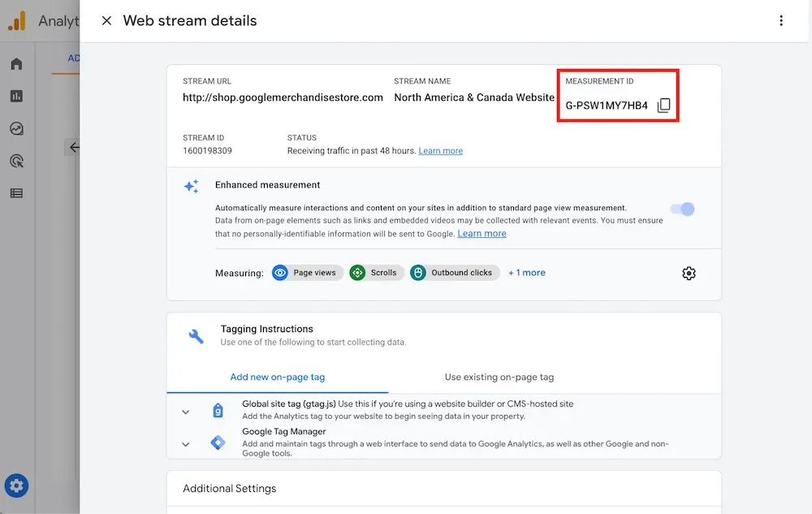Image resolution: width=812 pixels, height=514 pixels.
Task: Click the Scrolls chip icon
Action: click(x=357, y=273)
